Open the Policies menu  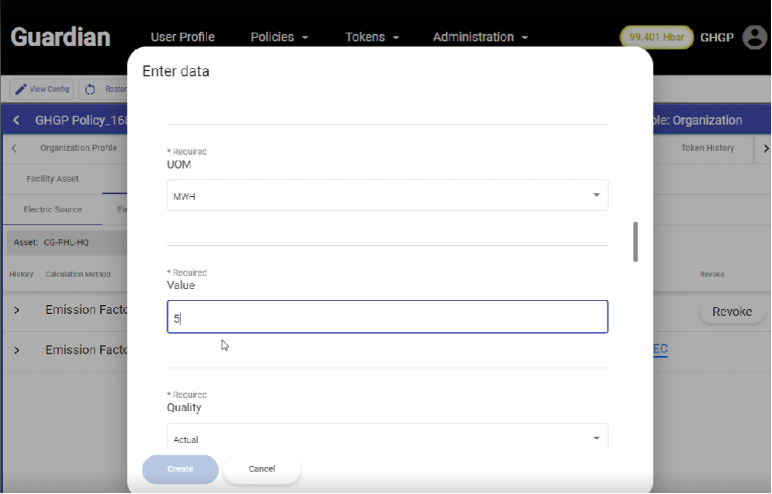tap(279, 37)
